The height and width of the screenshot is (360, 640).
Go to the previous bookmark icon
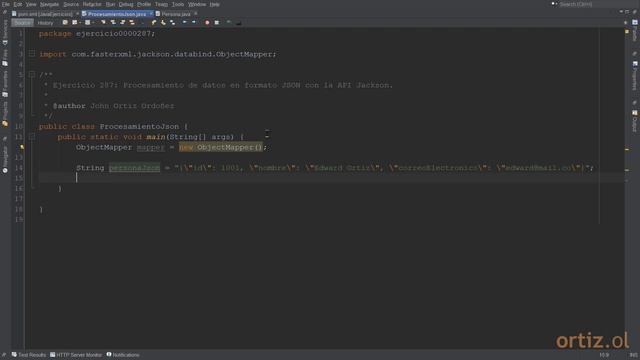point(154,22)
